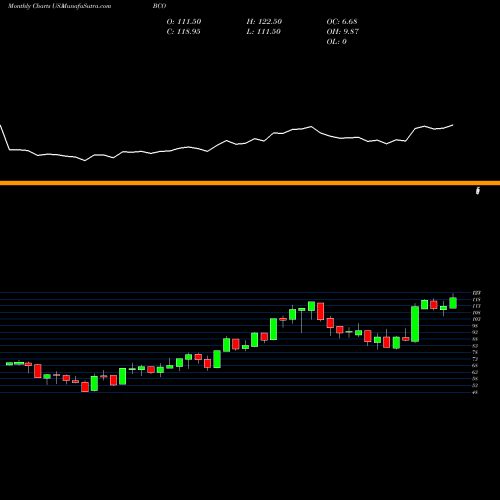Select the high value 'H: 122.50'
The width and height of the screenshot is (500, 500).
(x=264, y=21)
